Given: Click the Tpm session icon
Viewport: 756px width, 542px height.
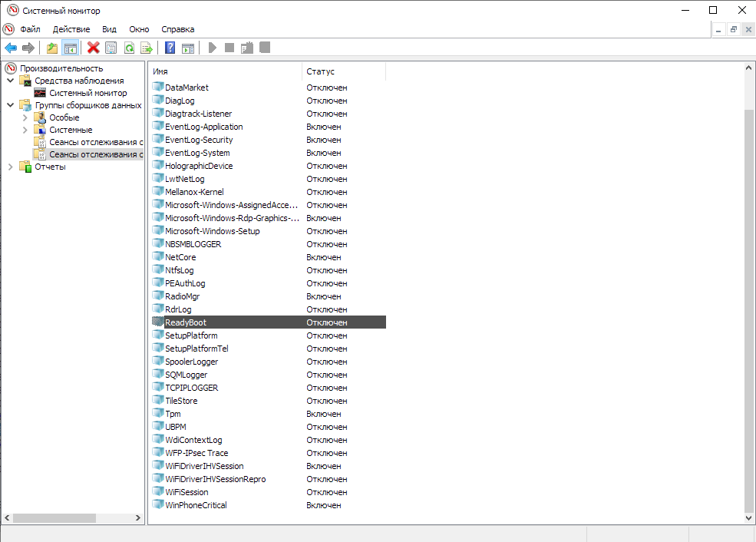Looking at the screenshot, I should pyautogui.click(x=158, y=413).
